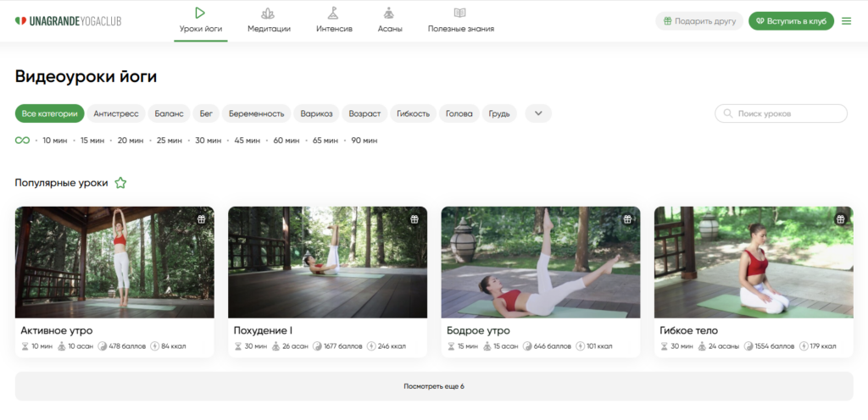Click gift icon on Гибкое тело thumbnail
868x420 pixels.
[x=840, y=219]
